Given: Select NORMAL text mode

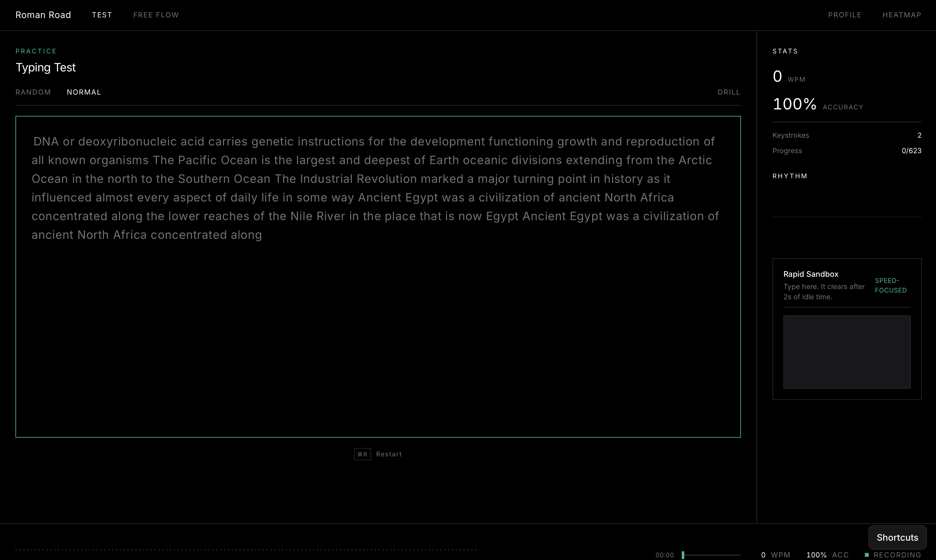Looking at the screenshot, I should [x=84, y=92].
